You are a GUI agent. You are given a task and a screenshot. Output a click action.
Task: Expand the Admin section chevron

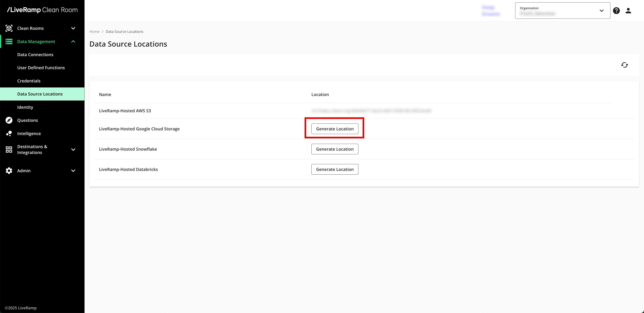(73, 171)
